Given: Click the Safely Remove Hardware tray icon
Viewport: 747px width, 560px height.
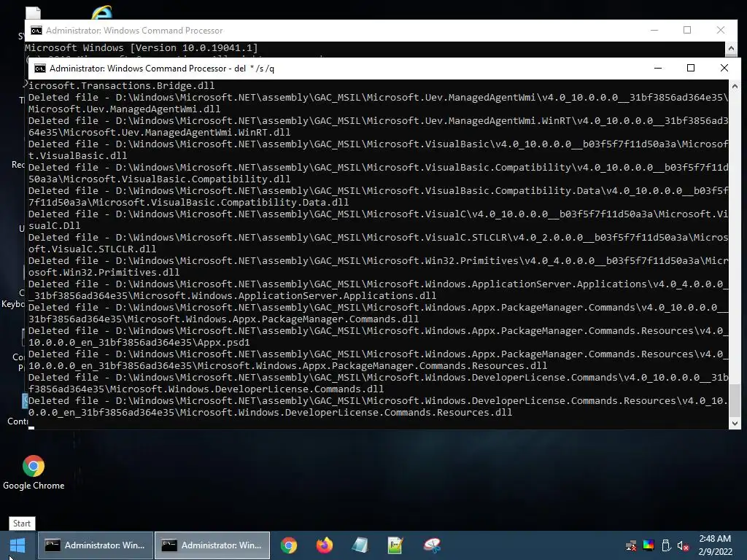Looking at the screenshot, I should pyautogui.click(x=666, y=545).
